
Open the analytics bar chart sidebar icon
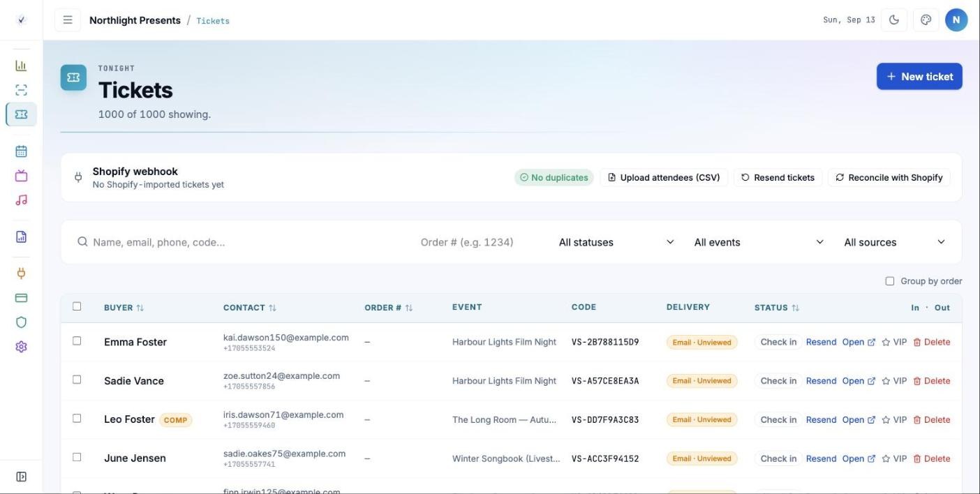tap(21, 66)
